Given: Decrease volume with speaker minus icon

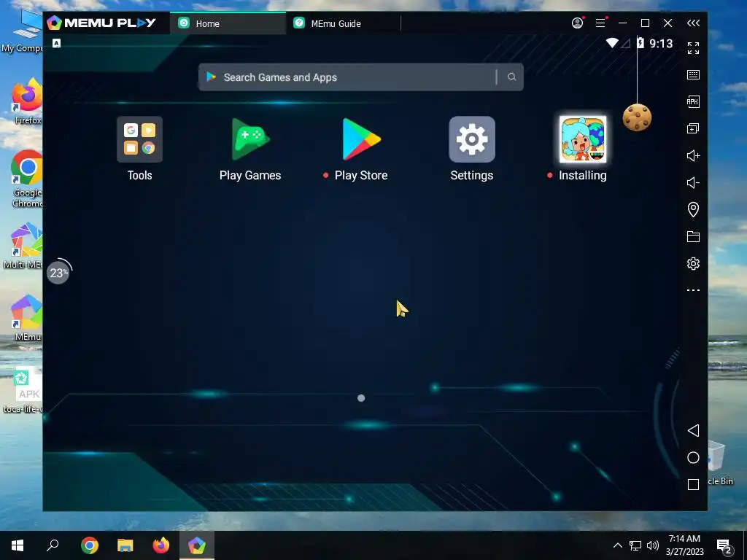Looking at the screenshot, I should coord(693,183).
